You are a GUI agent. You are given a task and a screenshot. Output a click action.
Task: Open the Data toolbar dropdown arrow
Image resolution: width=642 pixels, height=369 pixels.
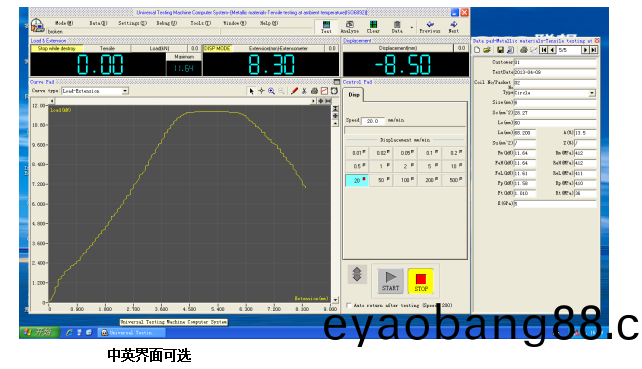tap(411, 28)
